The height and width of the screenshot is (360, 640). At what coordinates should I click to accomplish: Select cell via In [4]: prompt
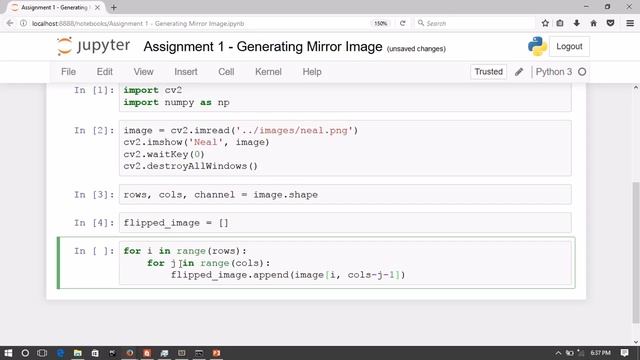tap(94, 223)
